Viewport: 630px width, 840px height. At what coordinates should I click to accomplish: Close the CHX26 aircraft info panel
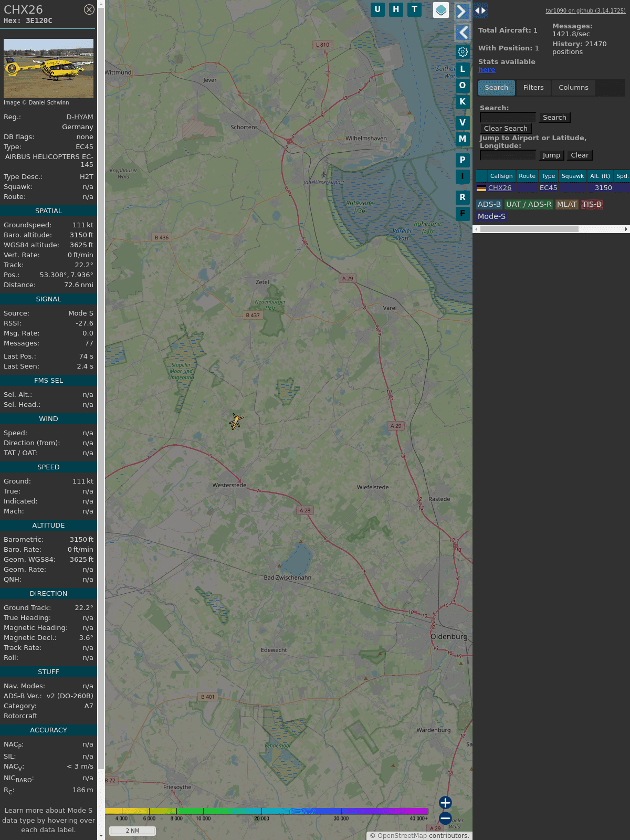point(89,9)
